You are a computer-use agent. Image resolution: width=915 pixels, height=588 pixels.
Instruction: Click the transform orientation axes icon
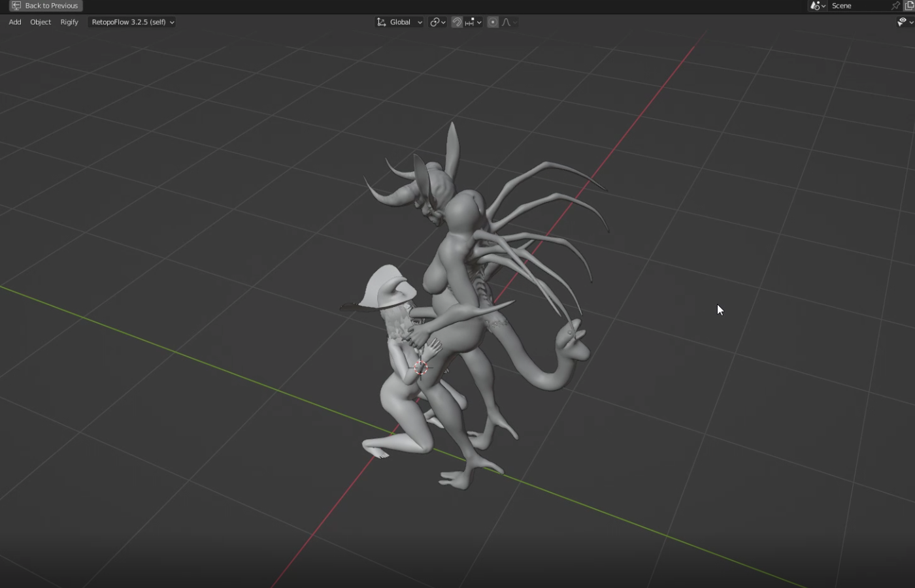click(382, 22)
